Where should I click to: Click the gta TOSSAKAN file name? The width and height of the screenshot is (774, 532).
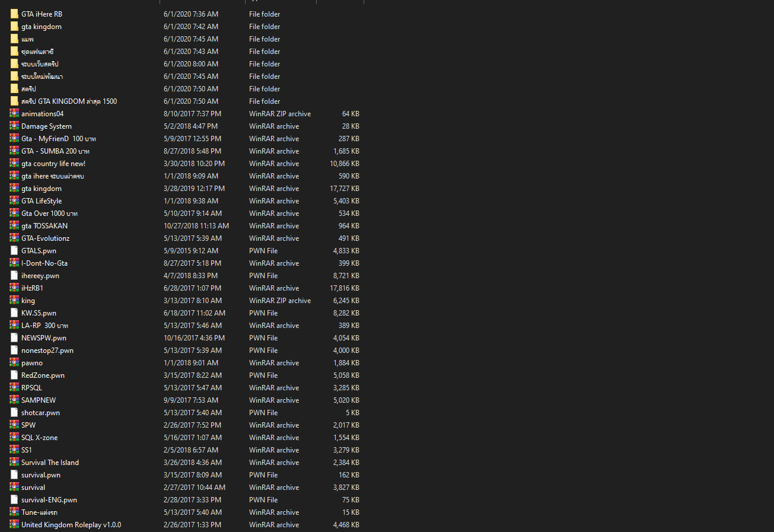[44, 226]
